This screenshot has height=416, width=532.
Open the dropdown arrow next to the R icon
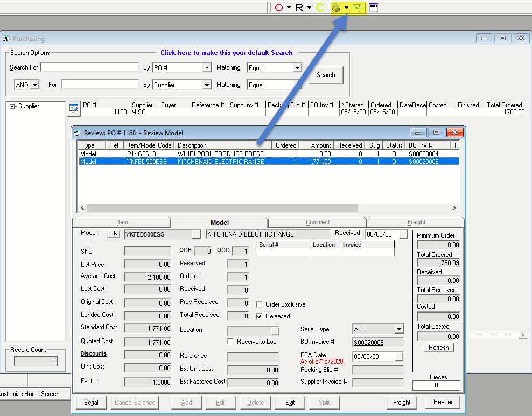tap(309, 8)
